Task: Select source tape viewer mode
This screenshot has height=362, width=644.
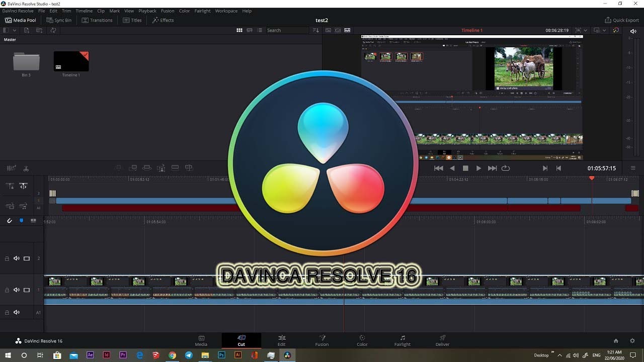Action: pos(338,30)
